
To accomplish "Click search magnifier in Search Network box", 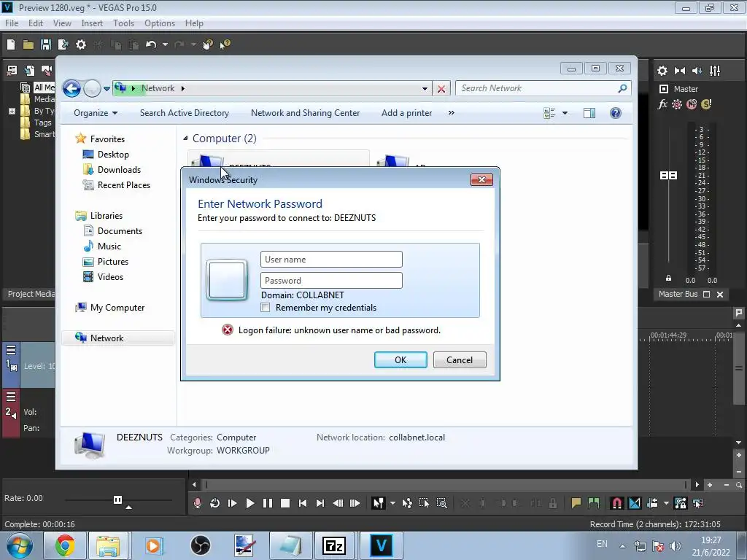I will 622,88.
